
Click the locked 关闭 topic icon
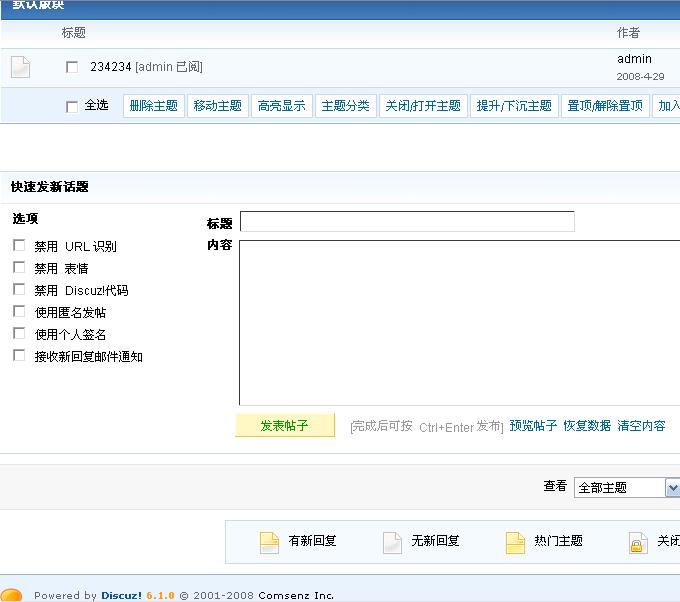[x=638, y=542]
